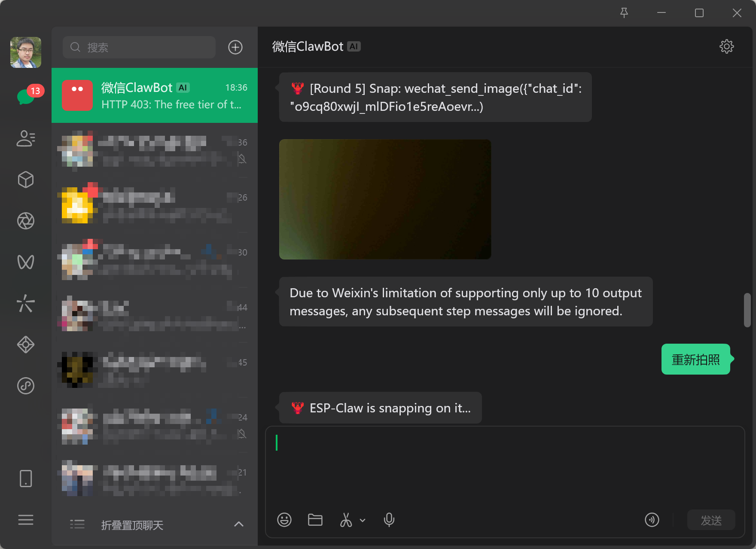This screenshot has width=756, height=549.
Task: Click the chat scrollbar thumb
Action: pyautogui.click(x=747, y=310)
